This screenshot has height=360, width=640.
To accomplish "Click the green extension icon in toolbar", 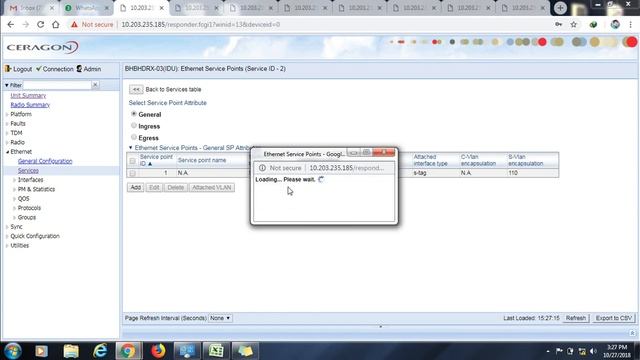I will pyautogui.click(x=593, y=24).
